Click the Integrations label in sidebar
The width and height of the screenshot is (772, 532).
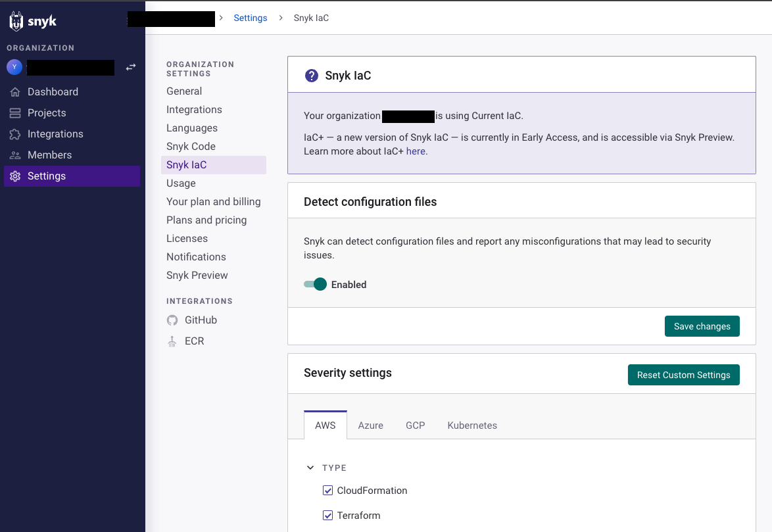point(55,134)
